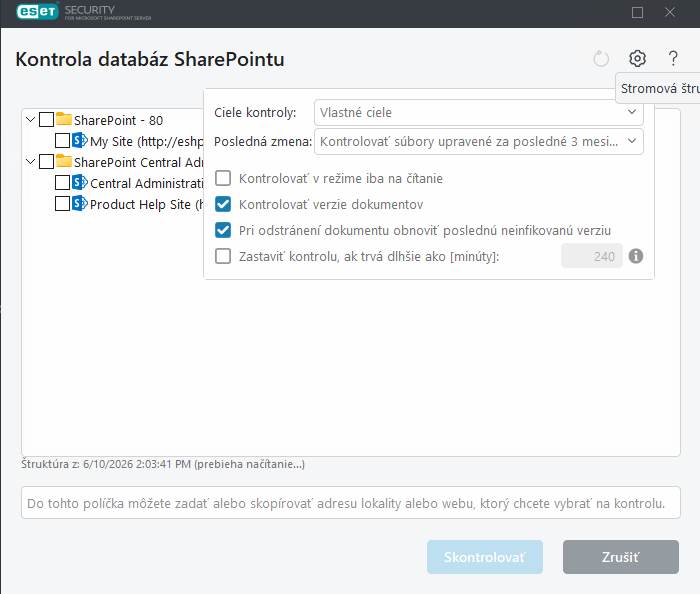Click the Štruktúra z: timestamp status text

point(163,464)
